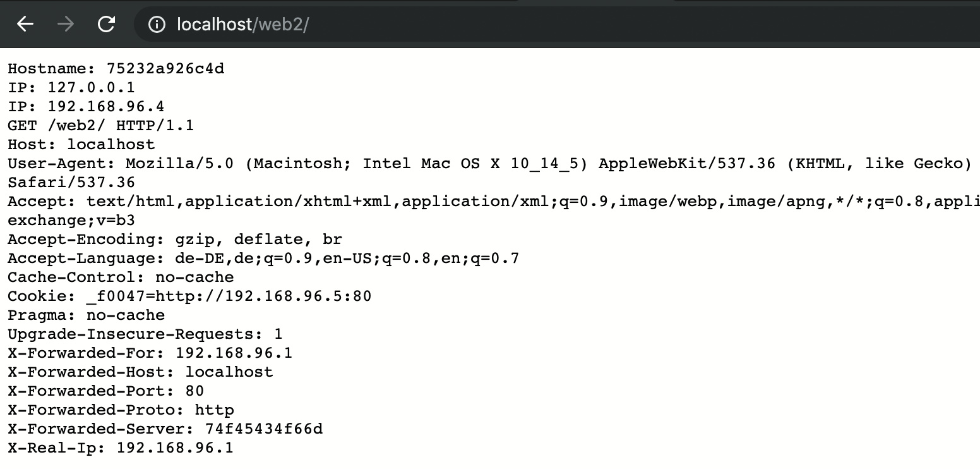Click the X-Forwarded-For header line
The width and height of the screenshot is (980, 469).
tap(150, 353)
